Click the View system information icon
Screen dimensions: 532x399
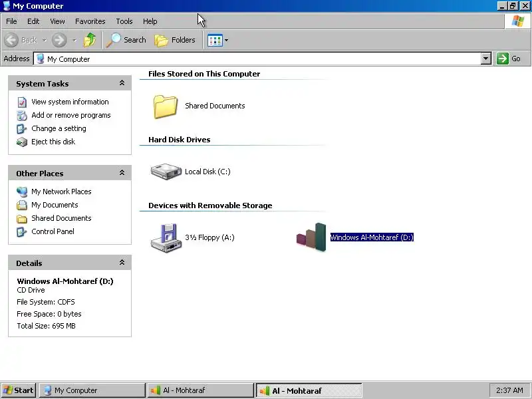click(22, 102)
